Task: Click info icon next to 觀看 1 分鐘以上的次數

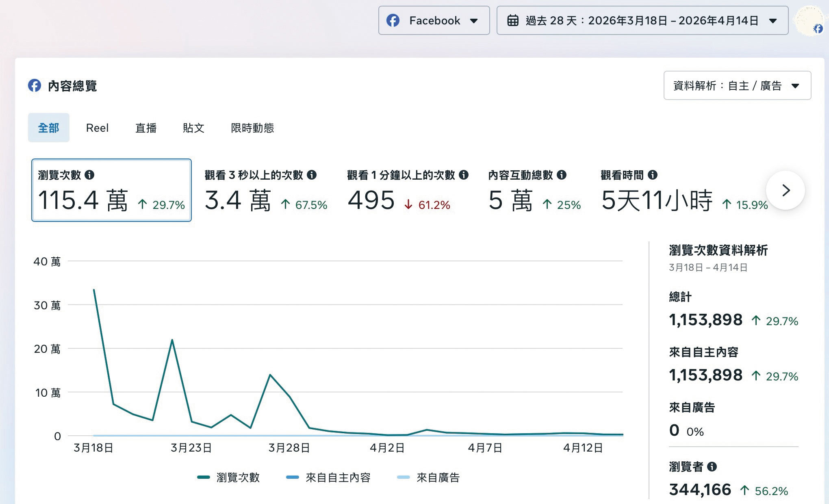Action: (464, 175)
